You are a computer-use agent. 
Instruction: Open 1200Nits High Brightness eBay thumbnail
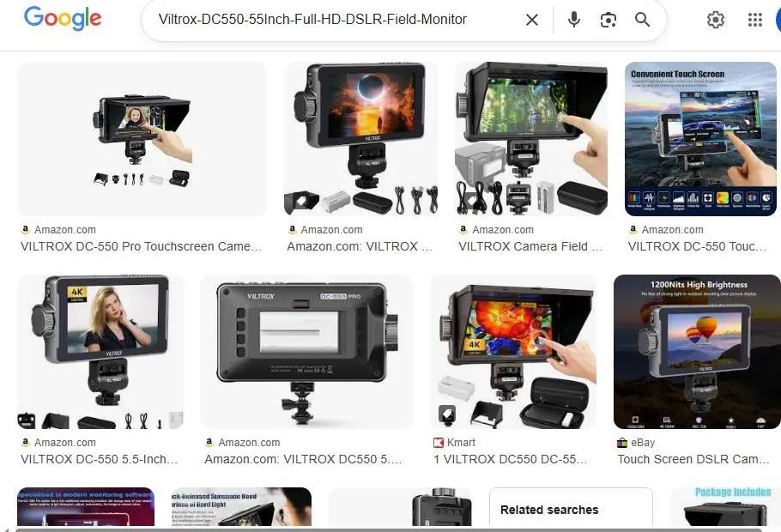[697, 352]
